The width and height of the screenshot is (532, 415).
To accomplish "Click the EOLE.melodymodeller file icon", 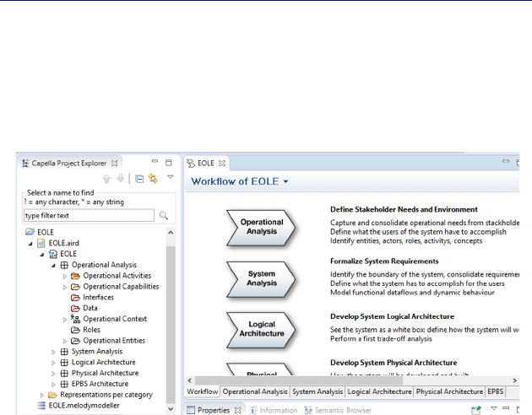I will (41, 406).
